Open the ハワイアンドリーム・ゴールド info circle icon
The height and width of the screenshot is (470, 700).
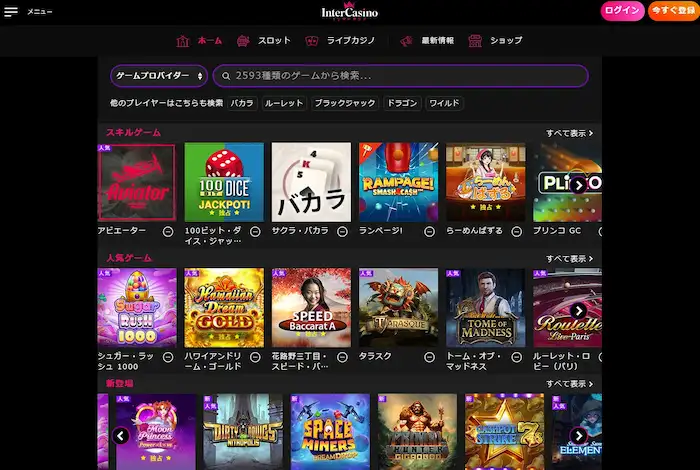(x=255, y=357)
